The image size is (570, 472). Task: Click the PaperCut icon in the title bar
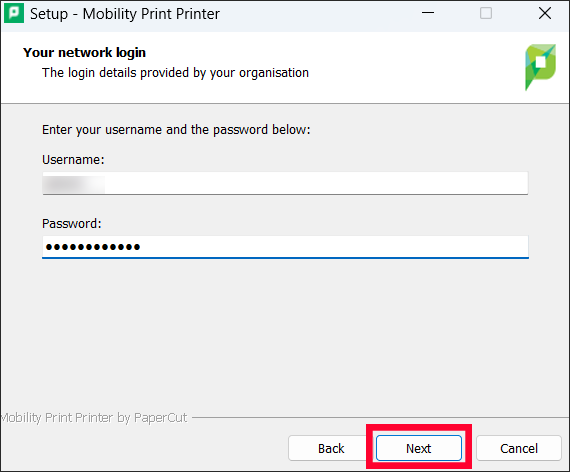14,13
